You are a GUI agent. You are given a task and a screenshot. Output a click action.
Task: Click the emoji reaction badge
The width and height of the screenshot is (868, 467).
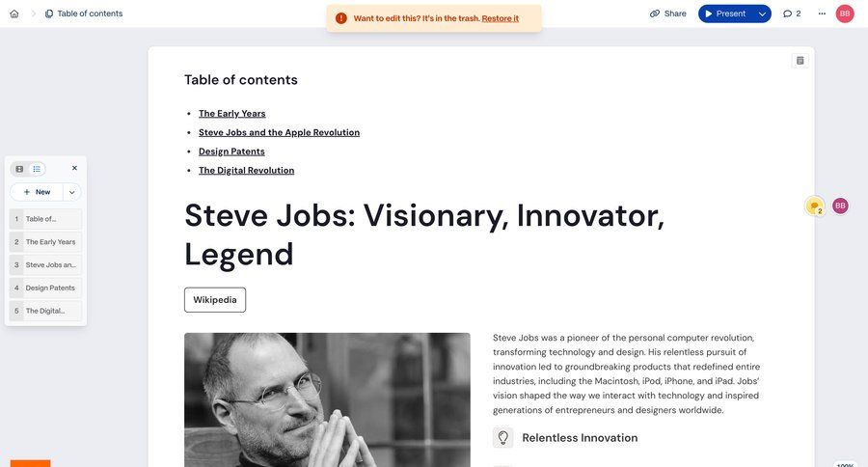815,206
